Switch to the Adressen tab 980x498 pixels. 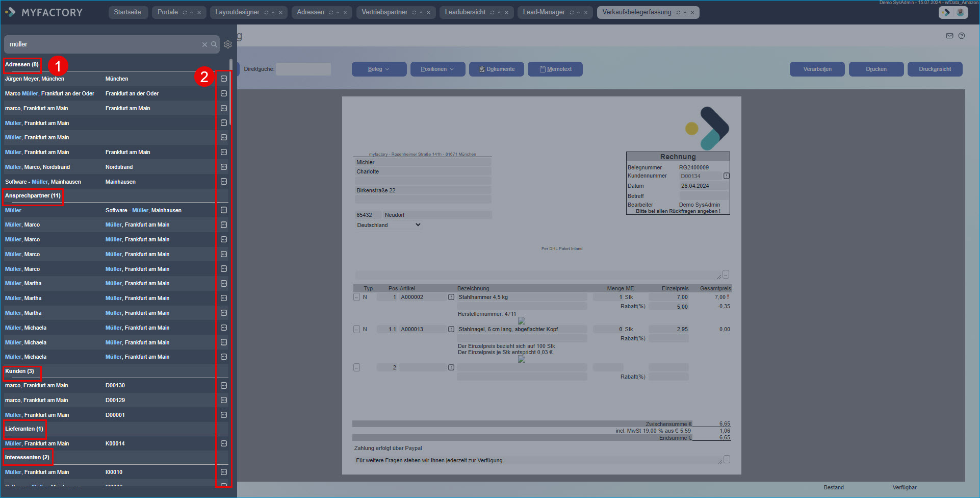click(x=311, y=12)
